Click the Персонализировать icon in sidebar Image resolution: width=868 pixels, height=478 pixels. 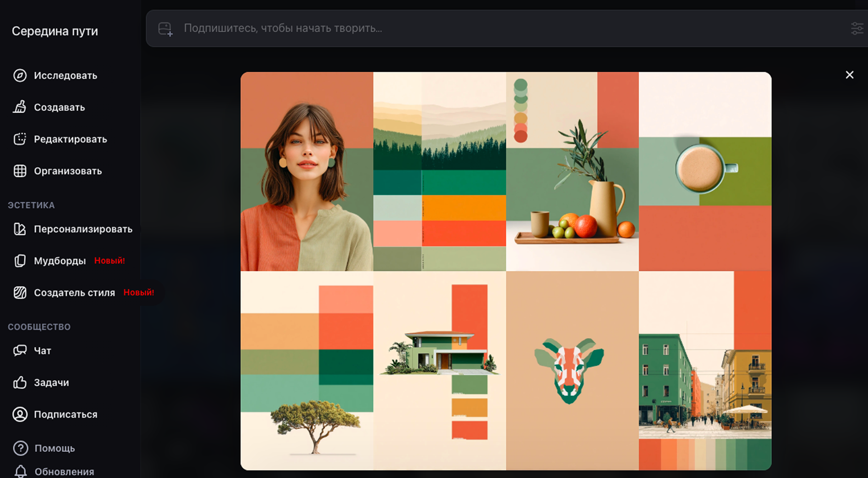coord(20,229)
